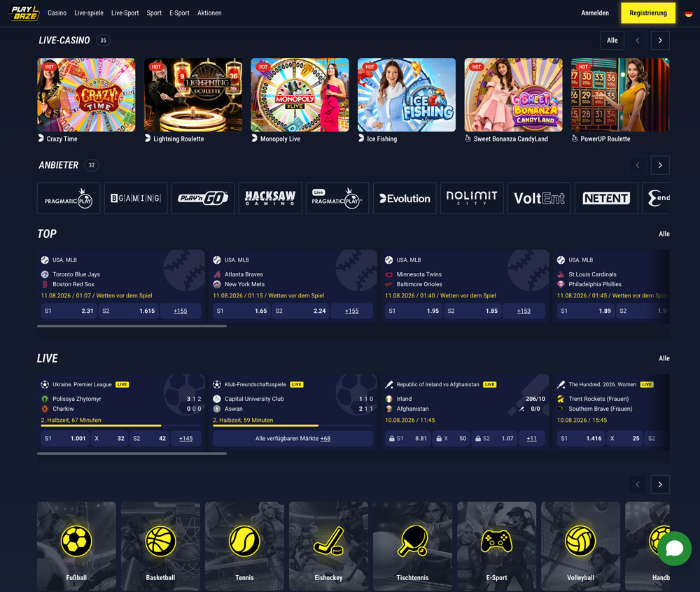700x592 pixels.
Task: Open the Lightning Roulette game thumbnail
Action: pos(193,94)
